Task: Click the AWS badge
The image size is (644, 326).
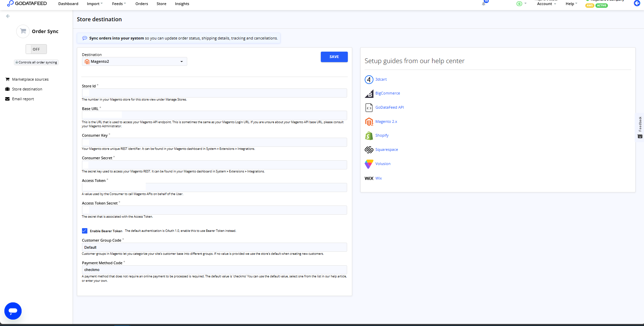Action: [x=590, y=5]
